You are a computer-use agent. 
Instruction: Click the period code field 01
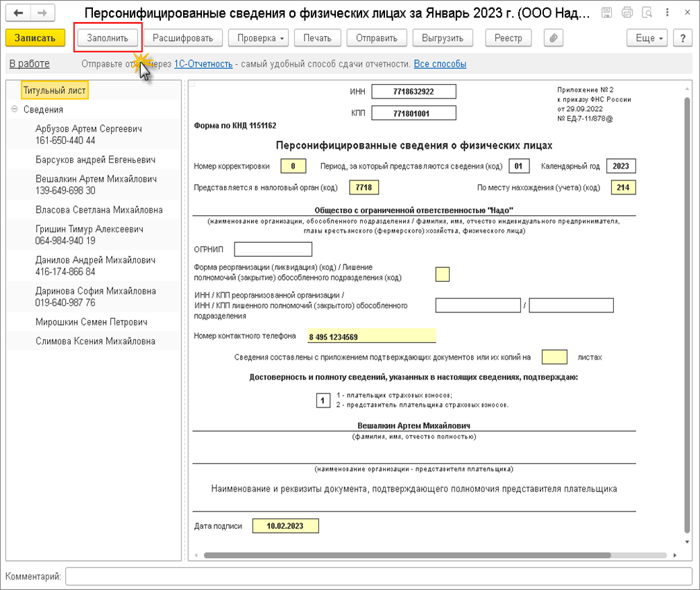tap(519, 166)
